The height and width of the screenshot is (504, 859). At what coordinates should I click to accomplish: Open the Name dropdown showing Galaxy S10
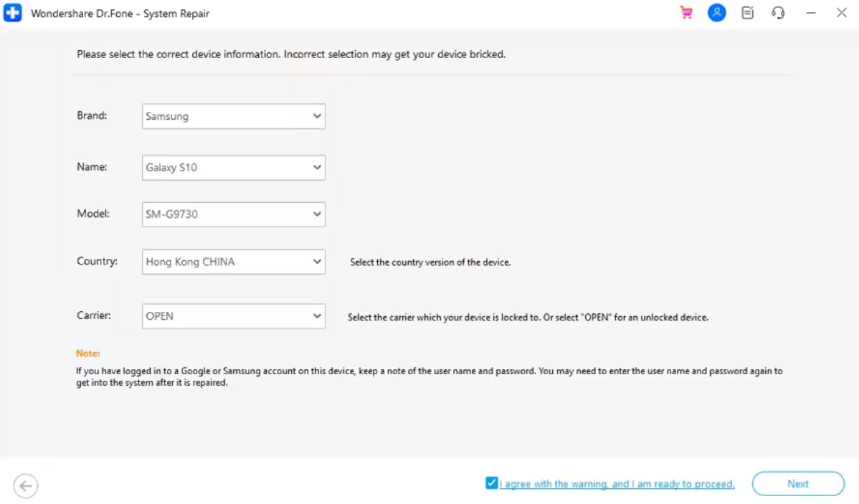pyautogui.click(x=233, y=168)
